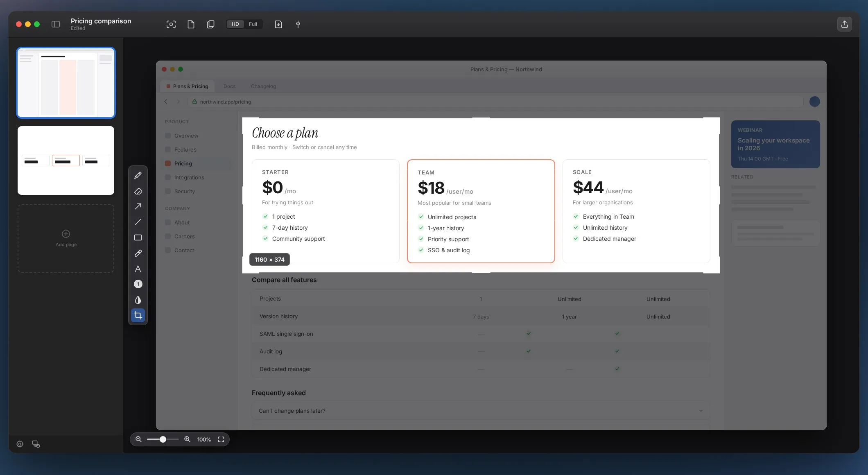Open the Changelog browser tab
The width and height of the screenshot is (868, 475).
coord(263,86)
